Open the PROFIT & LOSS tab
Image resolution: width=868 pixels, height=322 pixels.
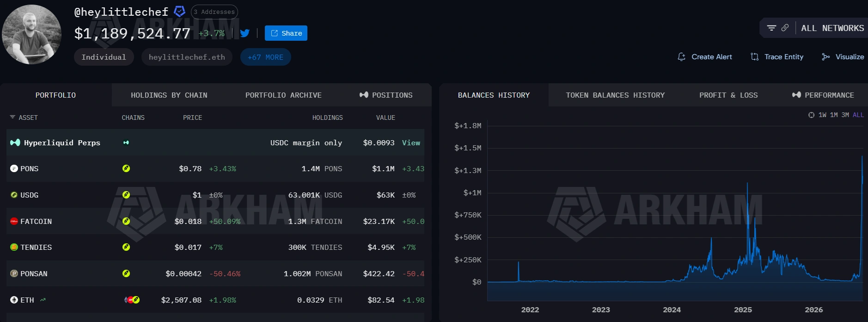click(728, 95)
